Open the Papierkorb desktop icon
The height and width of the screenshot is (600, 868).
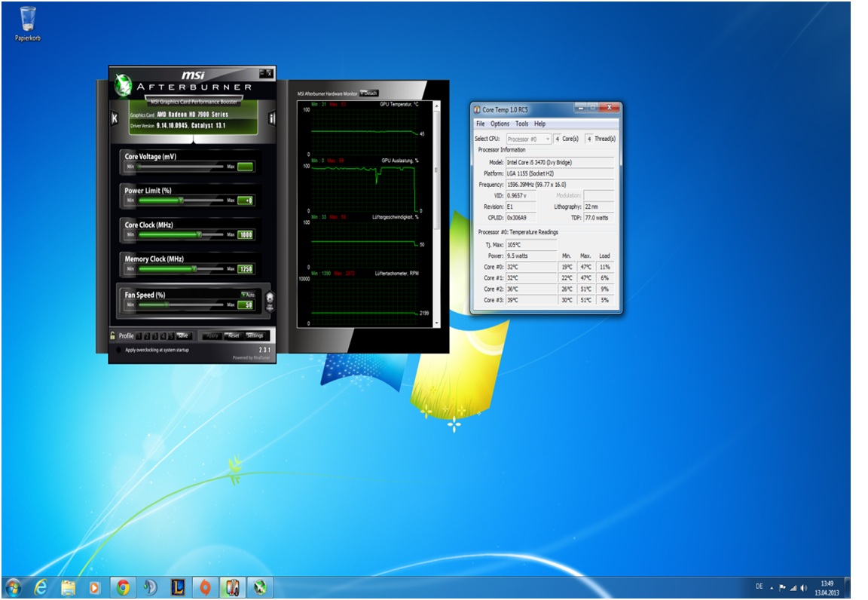[x=28, y=23]
